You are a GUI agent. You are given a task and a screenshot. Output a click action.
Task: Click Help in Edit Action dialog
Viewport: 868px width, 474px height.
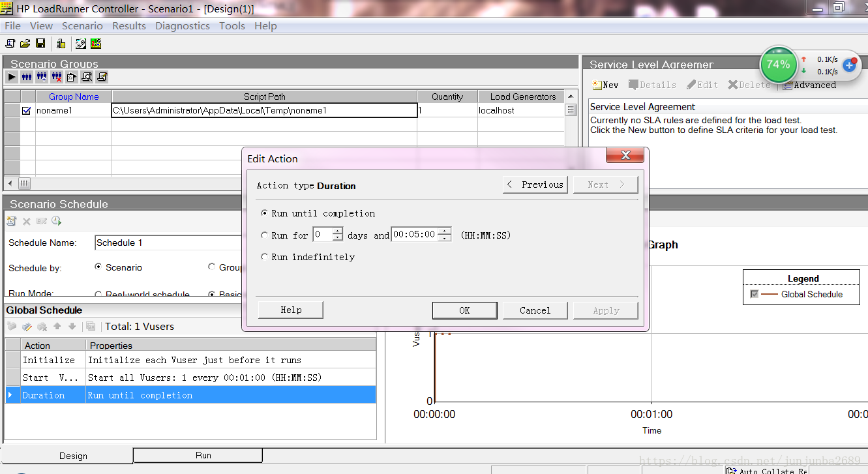pyautogui.click(x=291, y=310)
